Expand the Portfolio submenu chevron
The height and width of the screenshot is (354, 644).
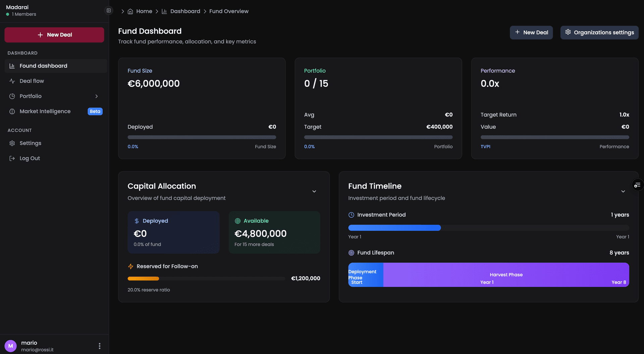point(97,96)
